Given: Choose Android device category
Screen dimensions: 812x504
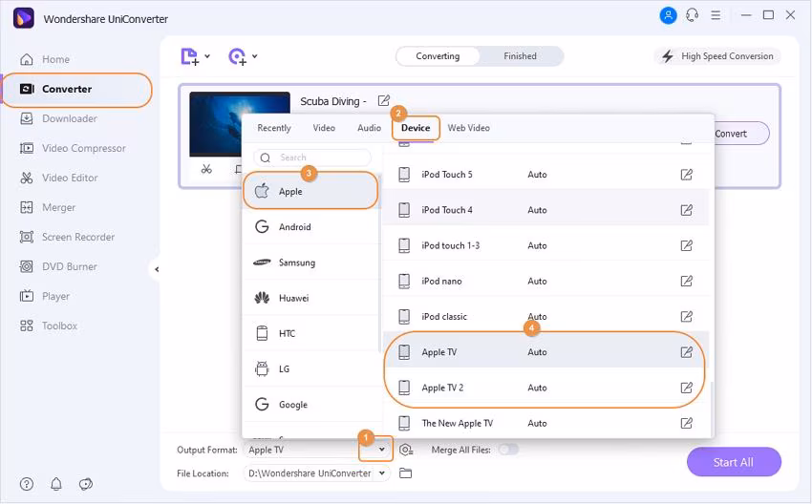Looking at the screenshot, I should pos(310,226).
